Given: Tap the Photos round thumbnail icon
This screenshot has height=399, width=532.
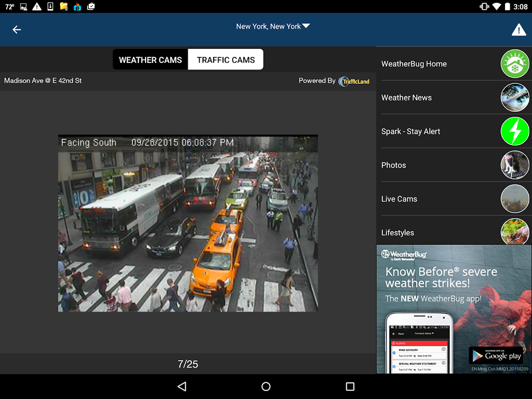Looking at the screenshot, I should [515, 165].
